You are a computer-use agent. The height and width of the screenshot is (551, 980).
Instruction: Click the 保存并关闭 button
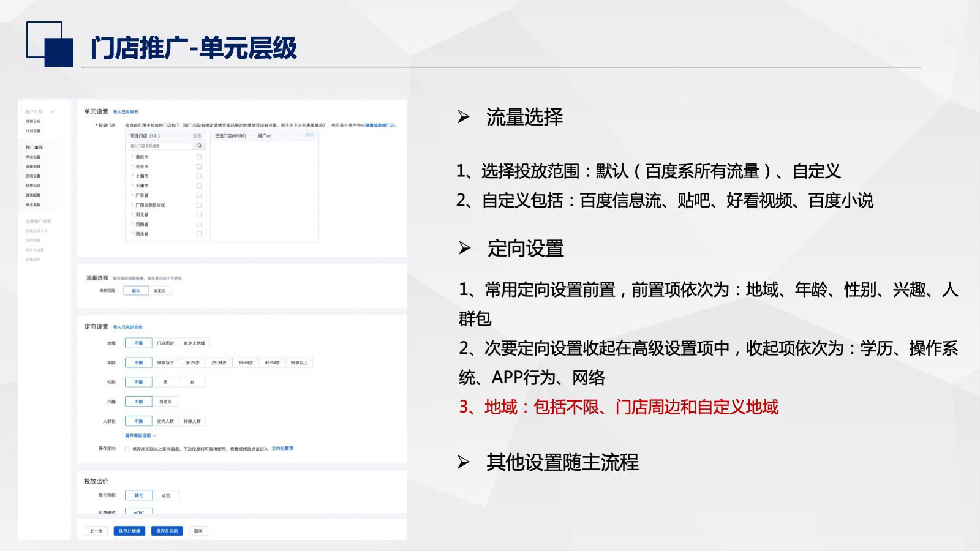167,531
